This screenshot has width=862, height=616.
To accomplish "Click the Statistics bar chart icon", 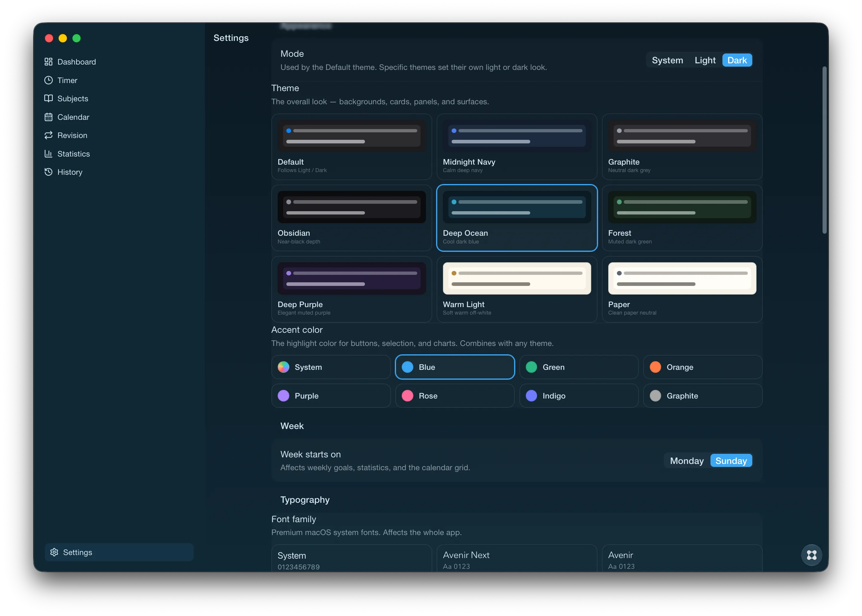I will (x=48, y=154).
